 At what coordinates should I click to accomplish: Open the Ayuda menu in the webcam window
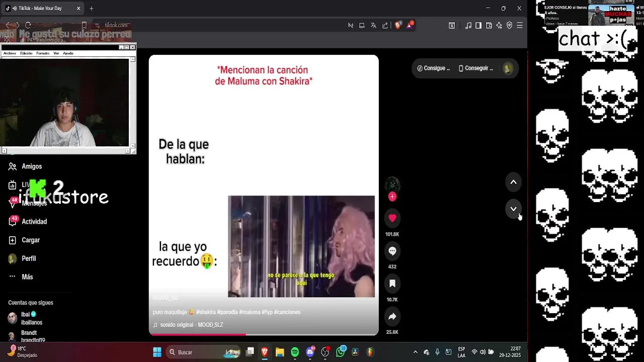[68, 53]
